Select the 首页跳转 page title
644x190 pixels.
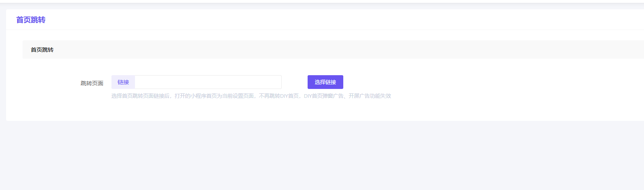click(x=31, y=20)
